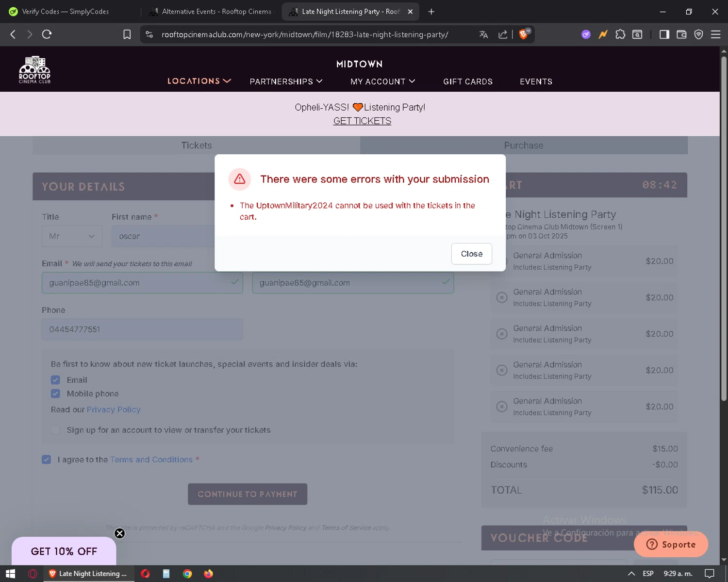
Task: Open EVENTS page
Action: pyautogui.click(x=536, y=81)
